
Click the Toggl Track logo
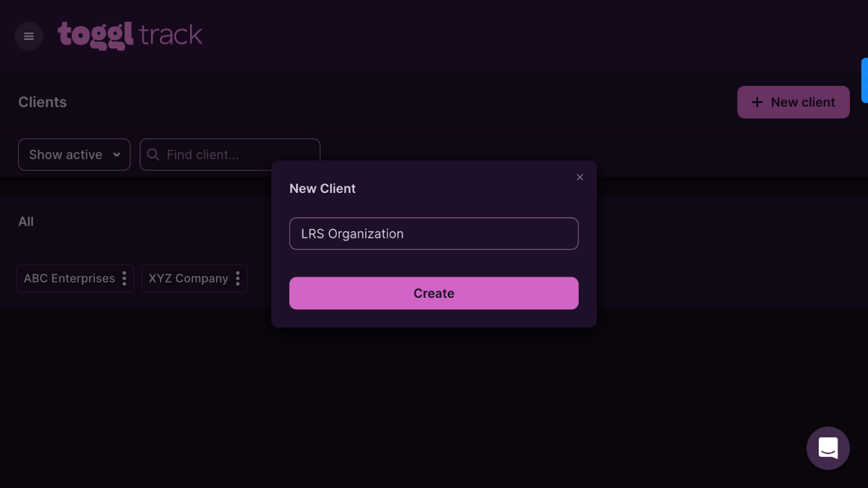click(x=130, y=35)
